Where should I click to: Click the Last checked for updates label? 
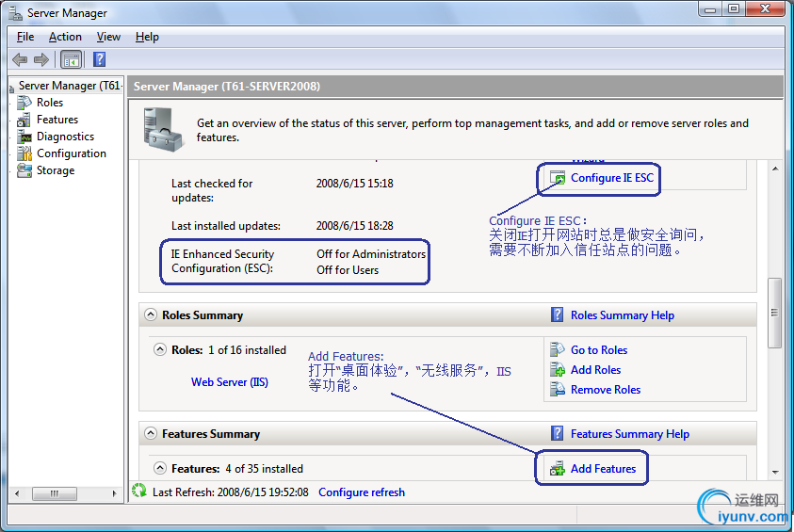click(x=212, y=190)
